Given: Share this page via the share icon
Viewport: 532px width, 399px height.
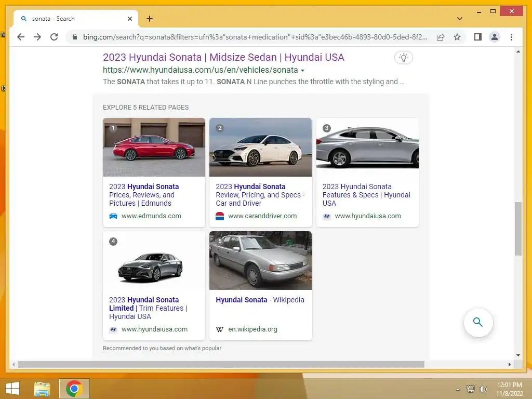Looking at the screenshot, I should [x=441, y=37].
